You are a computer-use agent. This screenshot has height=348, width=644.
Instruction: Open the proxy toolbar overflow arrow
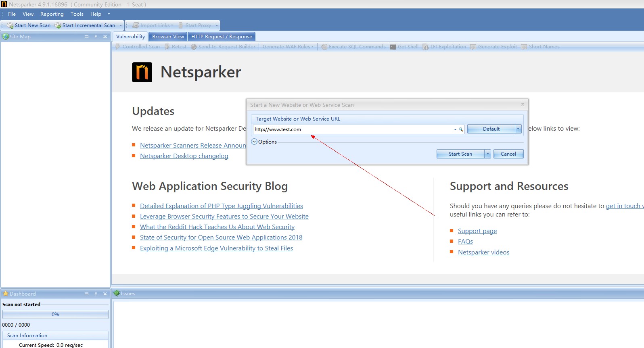(x=217, y=25)
